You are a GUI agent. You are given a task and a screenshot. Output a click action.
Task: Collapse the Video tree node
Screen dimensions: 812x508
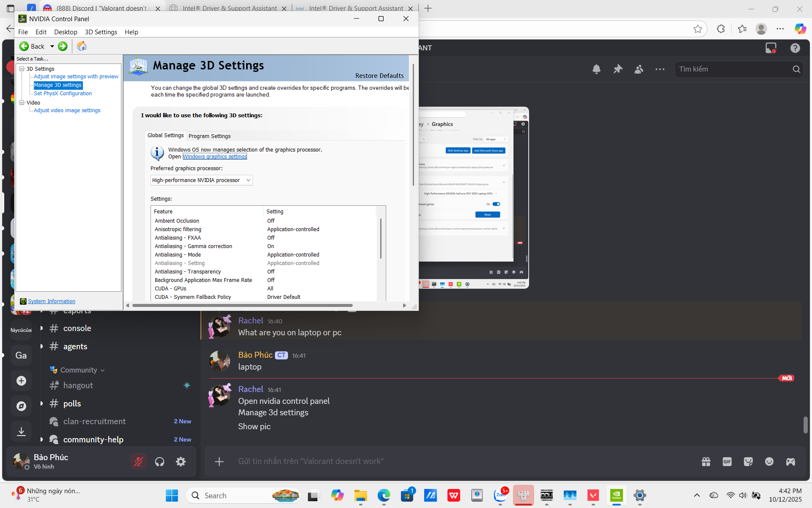tap(22, 102)
